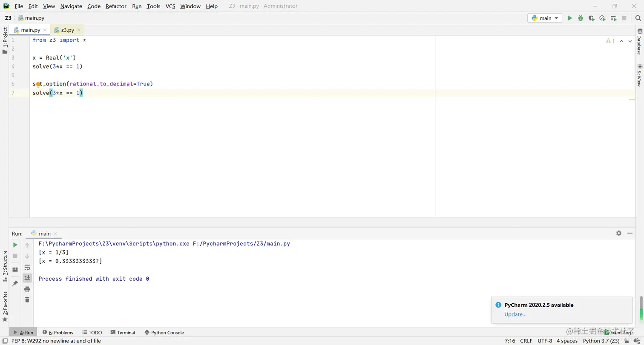Screen dimensions: 644x345
Task: Open the Favorites tool window
Action: 5,306
